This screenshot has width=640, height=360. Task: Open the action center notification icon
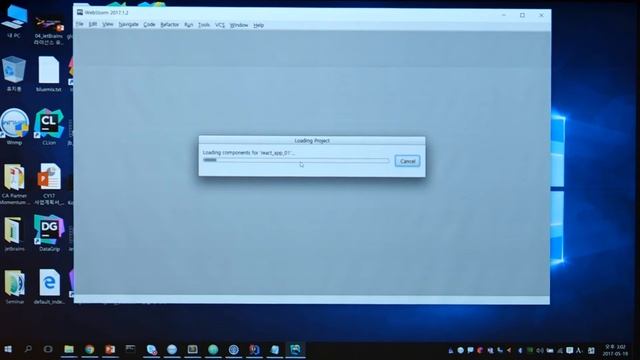(569, 350)
